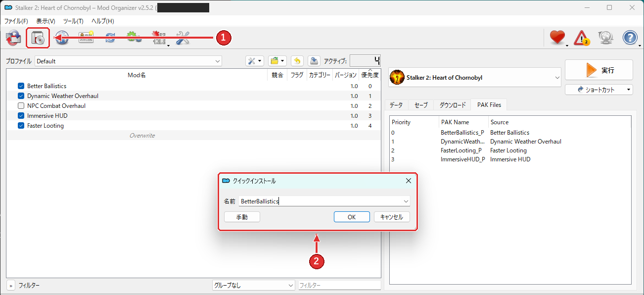
Task: Click the 競合 column header
Action: pos(277,75)
